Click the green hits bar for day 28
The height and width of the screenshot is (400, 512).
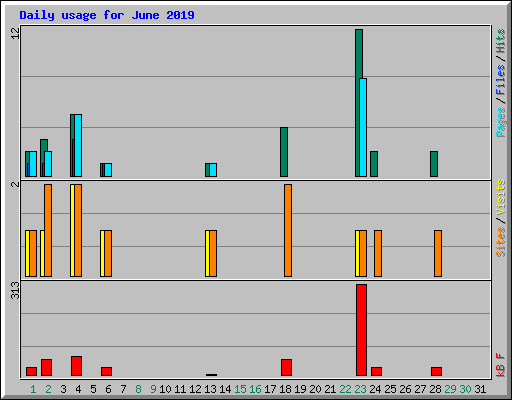(x=434, y=164)
